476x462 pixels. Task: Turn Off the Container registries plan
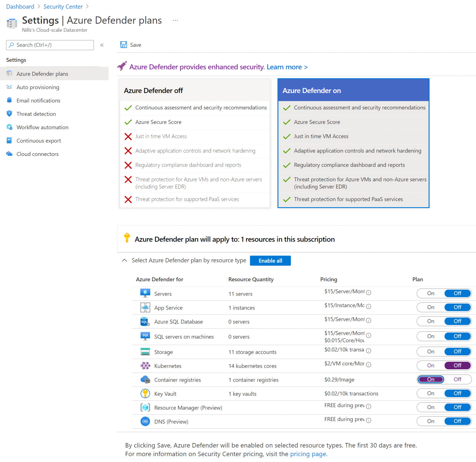(x=458, y=379)
